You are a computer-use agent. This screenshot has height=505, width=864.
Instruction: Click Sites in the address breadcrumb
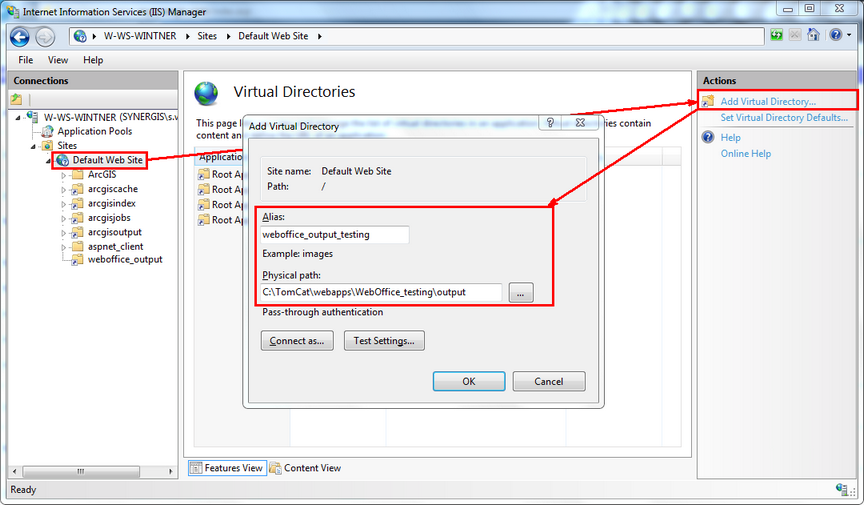(207, 36)
